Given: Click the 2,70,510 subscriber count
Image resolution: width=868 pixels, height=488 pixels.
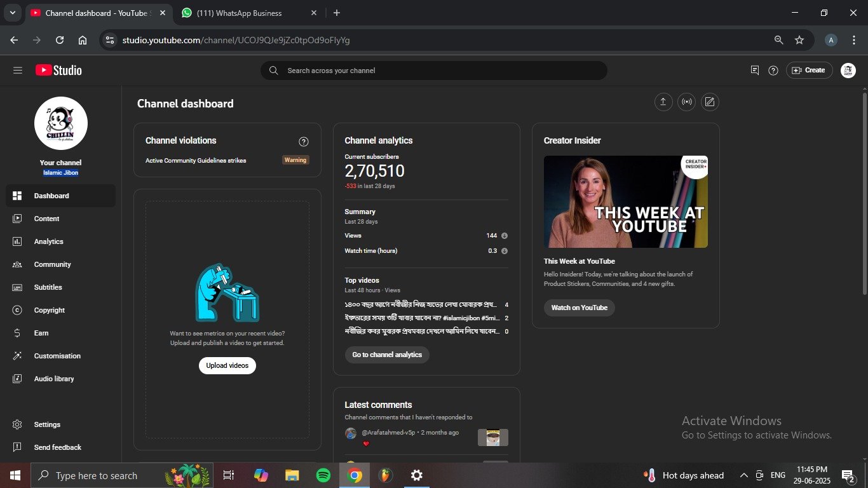Looking at the screenshot, I should coord(374,171).
